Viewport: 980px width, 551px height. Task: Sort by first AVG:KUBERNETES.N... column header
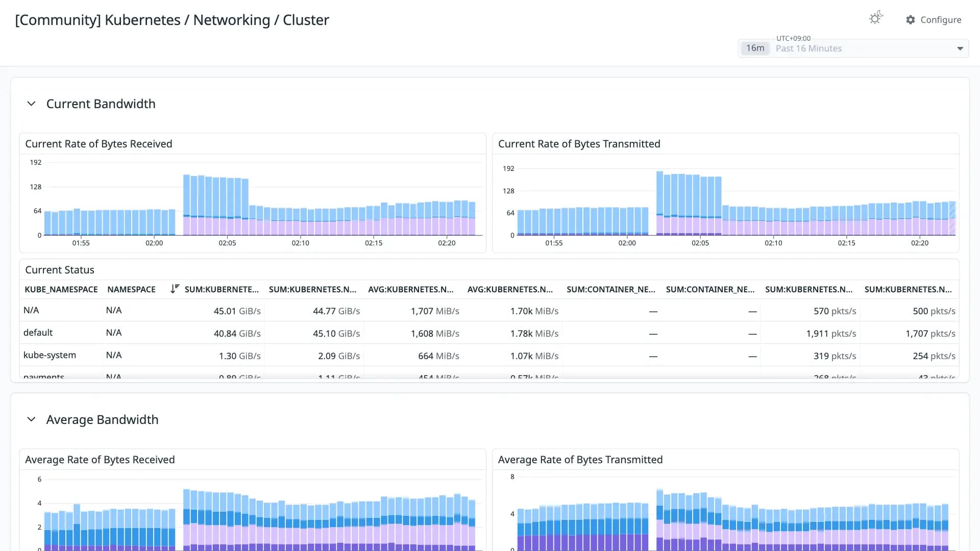[x=410, y=289]
